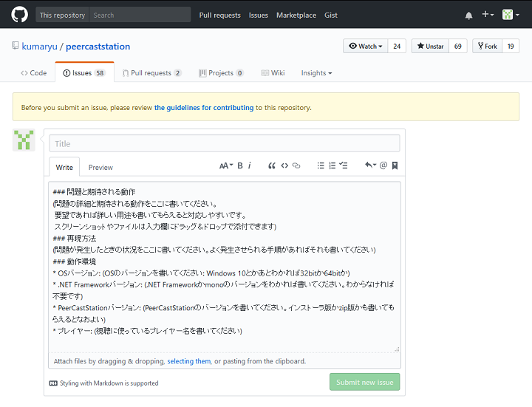The image size is (532, 407).
Task: Click Pull requests in the top navigation
Action: click(220, 16)
